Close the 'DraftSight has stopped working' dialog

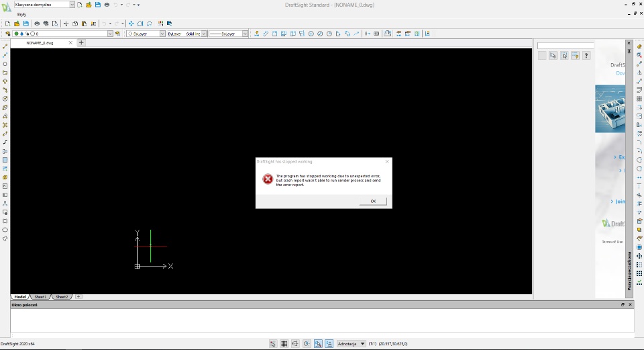[387, 162]
